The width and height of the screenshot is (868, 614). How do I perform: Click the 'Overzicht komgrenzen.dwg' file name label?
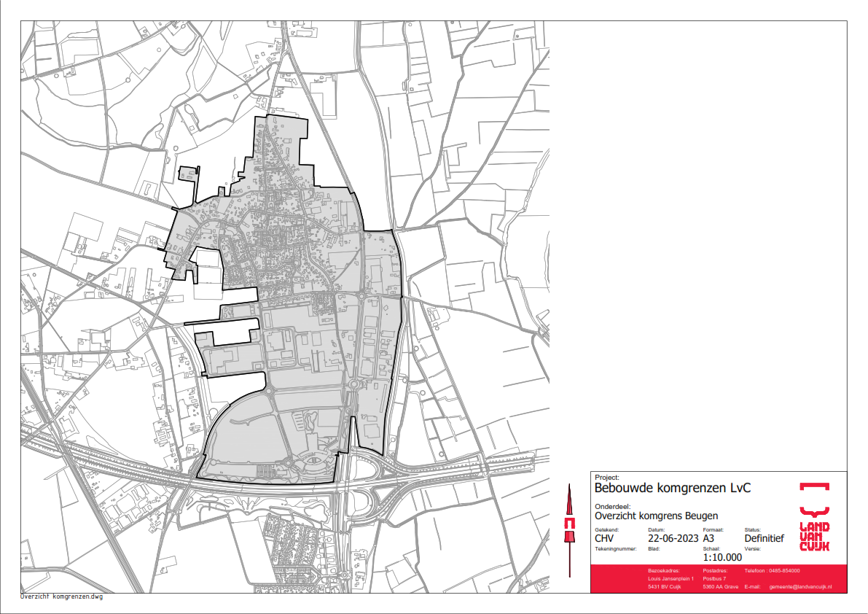click(62, 597)
